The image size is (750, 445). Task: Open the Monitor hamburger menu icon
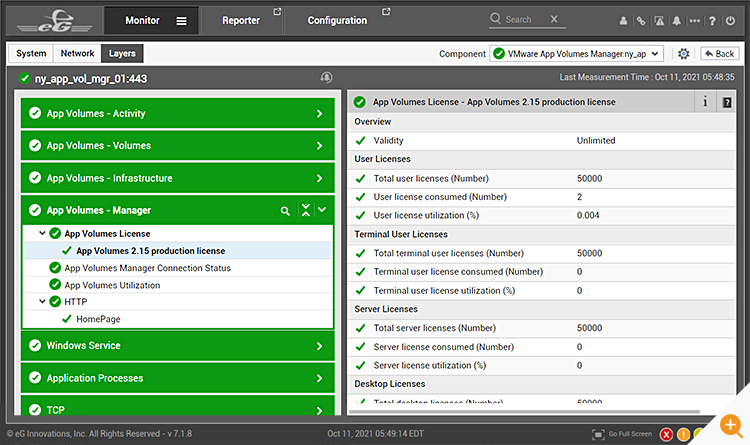pos(181,21)
